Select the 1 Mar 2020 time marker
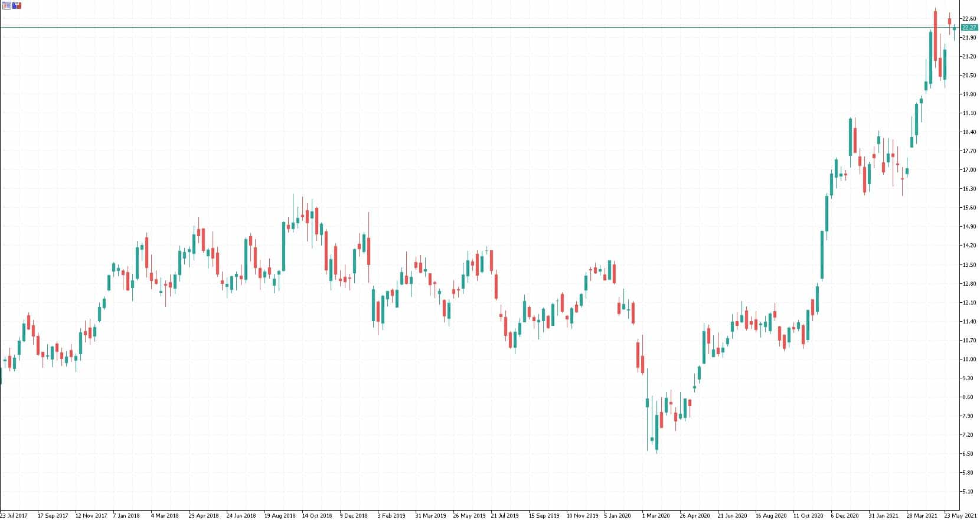 tap(656, 515)
